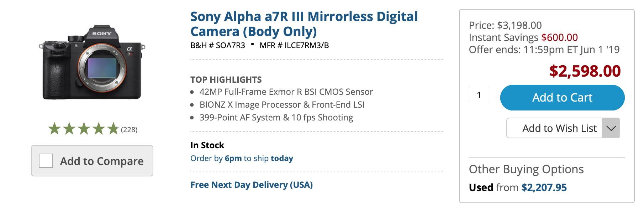Image resolution: width=644 pixels, height=206 pixels.
Task: Click the fifth rating star
Action: (113, 129)
